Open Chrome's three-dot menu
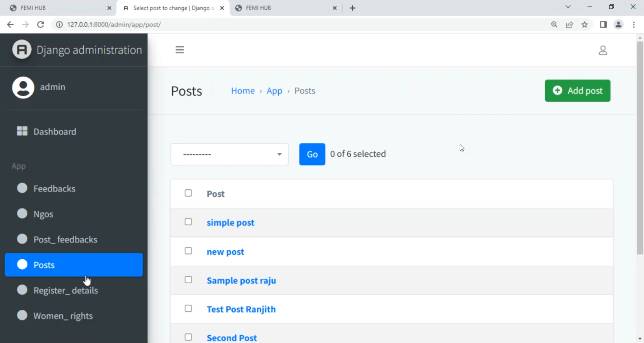The width and height of the screenshot is (644, 343). 634,24
